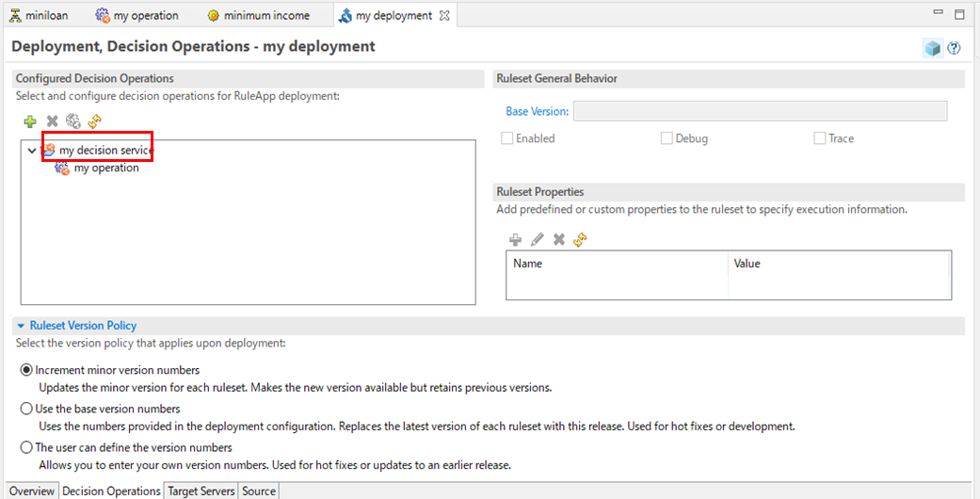Click the Refresh icon in the Configured Decision Operations toolbar
Screen dimensions: 980x499
[95, 121]
